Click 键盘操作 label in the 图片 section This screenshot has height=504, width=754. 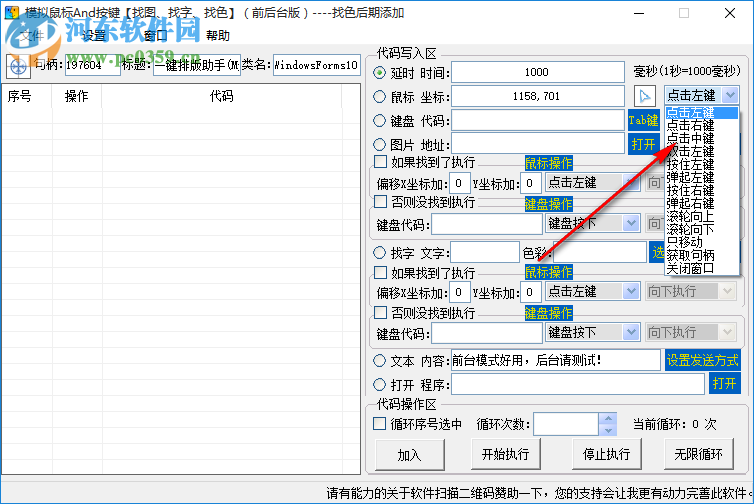click(x=549, y=204)
